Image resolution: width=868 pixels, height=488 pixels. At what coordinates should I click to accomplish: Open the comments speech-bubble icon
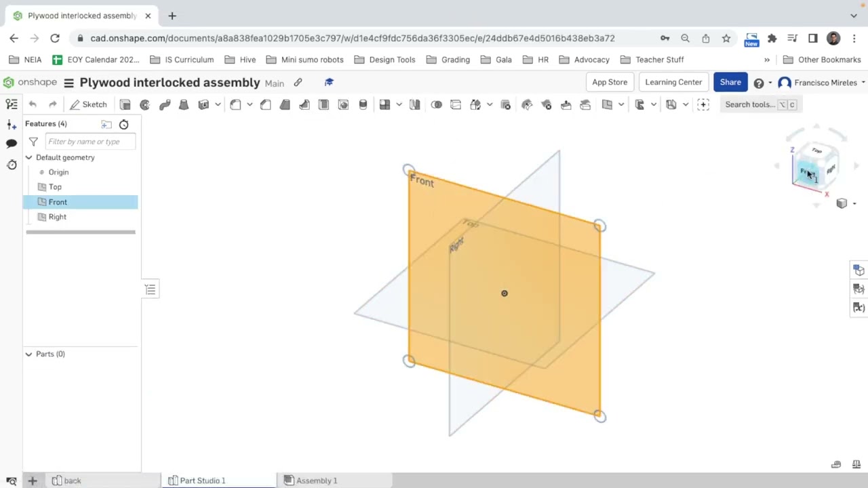click(x=12, y=144)
